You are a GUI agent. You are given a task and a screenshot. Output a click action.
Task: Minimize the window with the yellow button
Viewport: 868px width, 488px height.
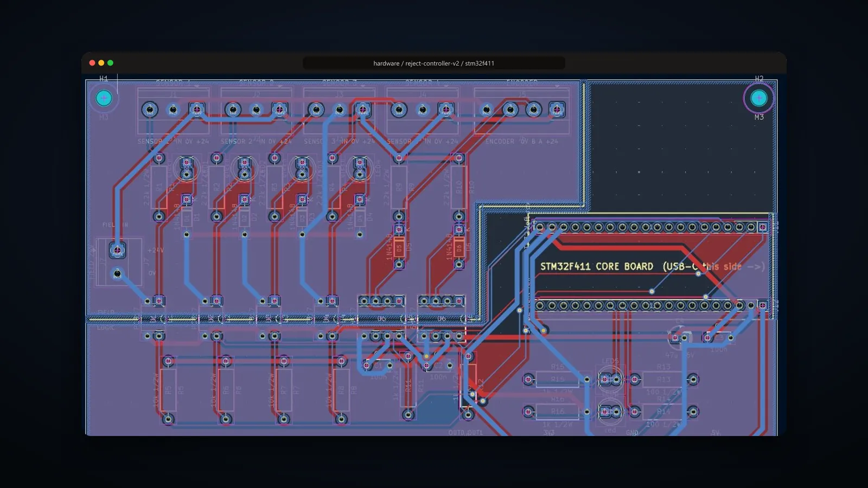[x=101, y=63]
